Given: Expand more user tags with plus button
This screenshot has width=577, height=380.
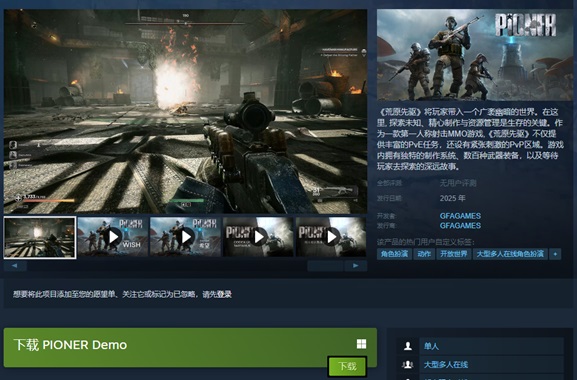Looking at the screenshot, I should pyautogui.click(x=555, y=254).
